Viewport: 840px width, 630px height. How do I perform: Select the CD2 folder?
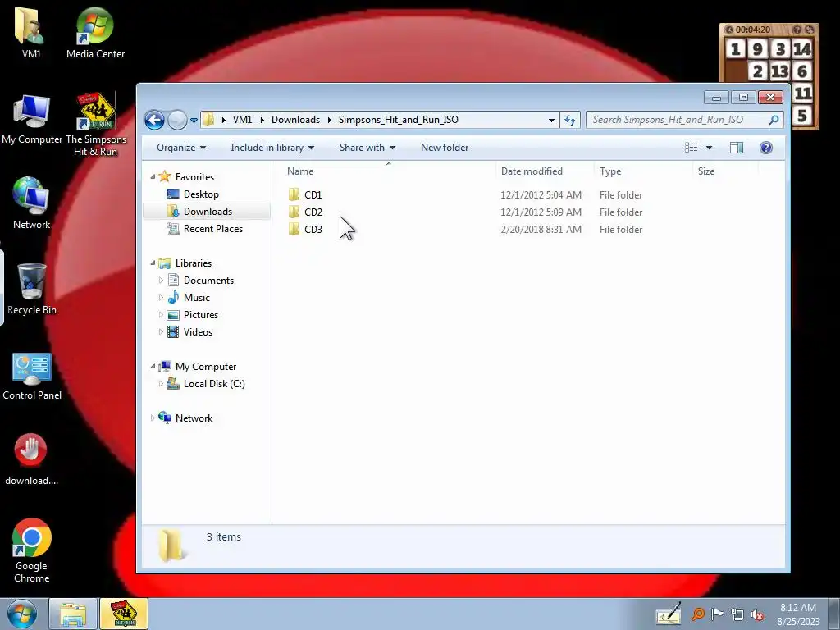tap(313, 212)
